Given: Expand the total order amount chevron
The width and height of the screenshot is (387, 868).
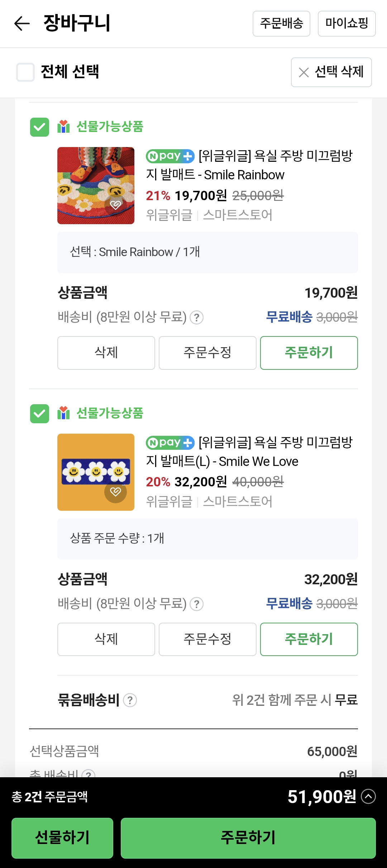Looking at the screenshot, I should [368, 797].
